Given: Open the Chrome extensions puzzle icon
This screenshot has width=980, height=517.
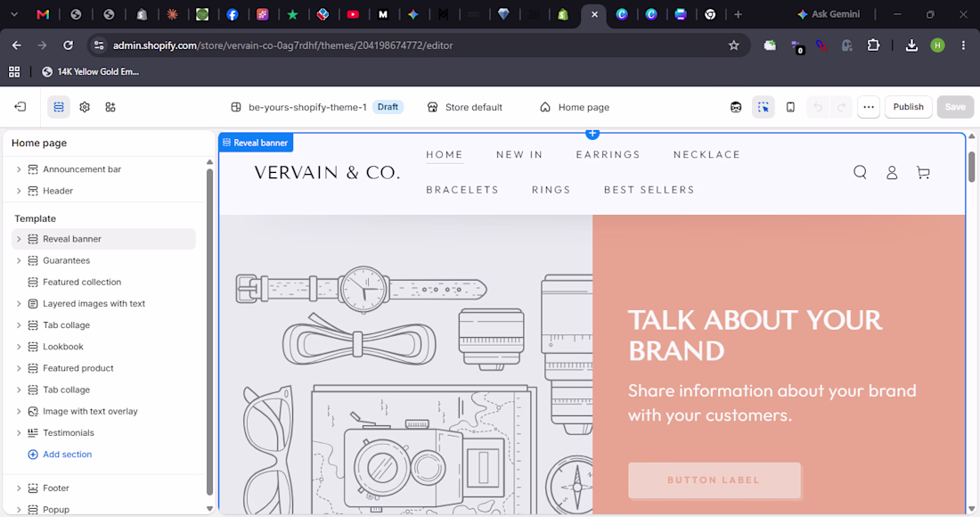Looking at the screenshot, I should pos(873,45).
